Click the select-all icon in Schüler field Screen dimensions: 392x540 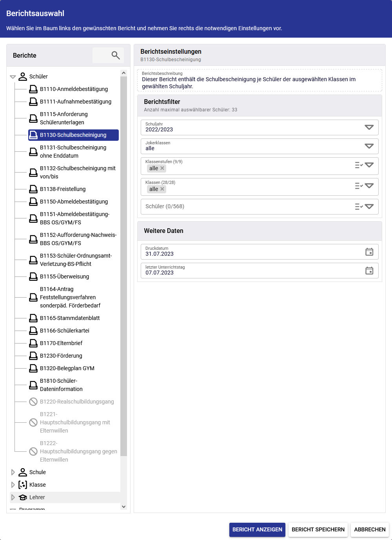coord(359,207)
